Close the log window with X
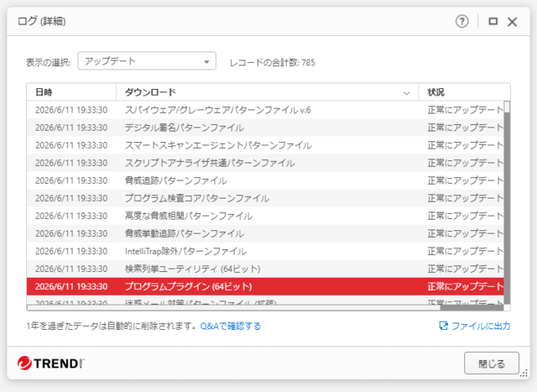The width and height of the screenshot is (537, 392). pos(513,22)
